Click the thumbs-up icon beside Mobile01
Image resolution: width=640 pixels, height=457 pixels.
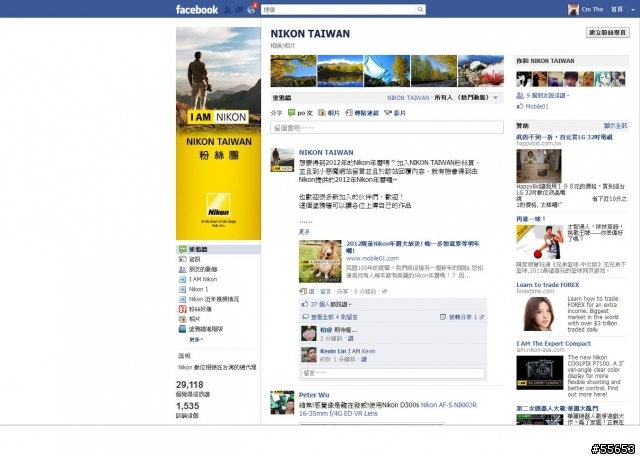pos(520,106)
